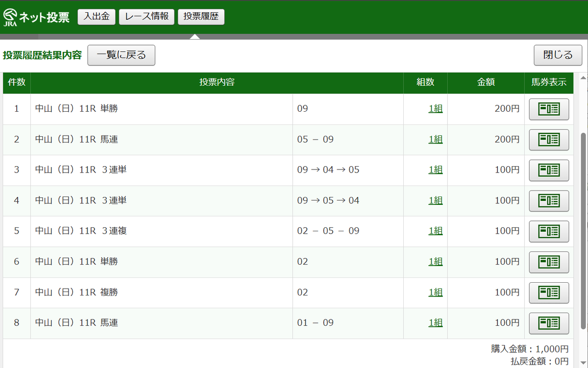Select the 01 － 09 cell
Screen dimensions: 588x368
click(x=348, y=323)
